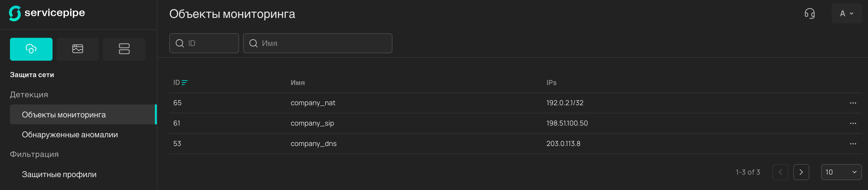The width and height of the screenshot is (868, 190).
Task: Select the network protection shield tab
Action: [x=31, y=49]
